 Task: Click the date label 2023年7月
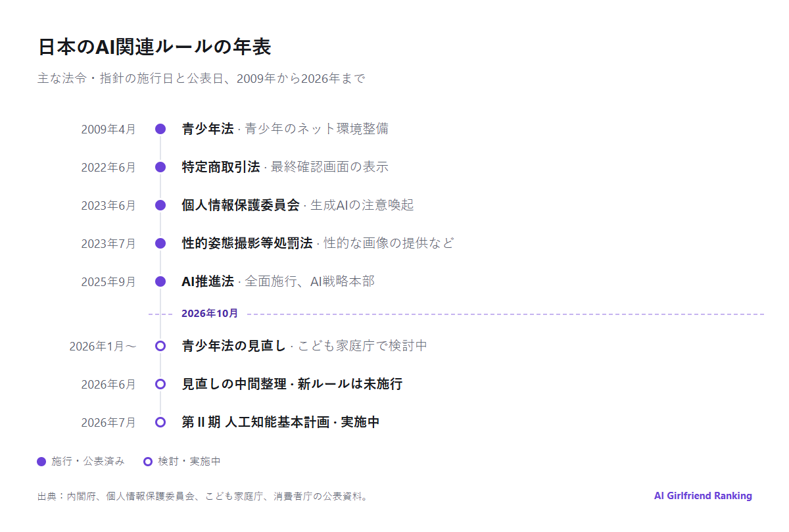[108, 243]
